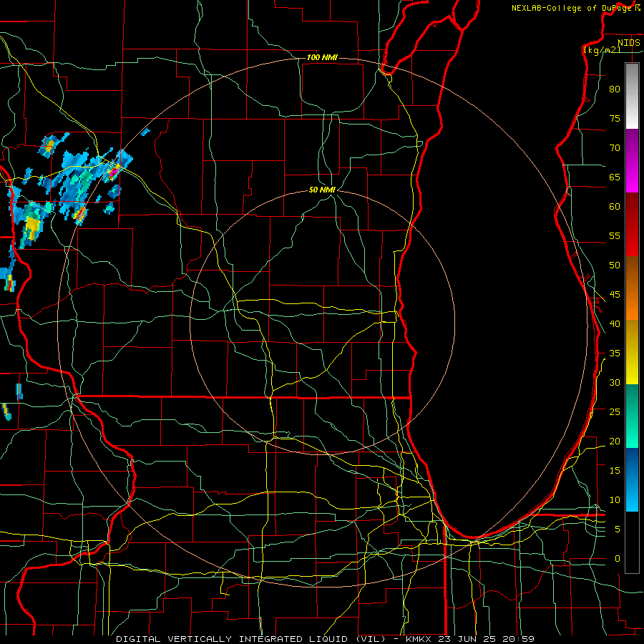Select scale value 55

coord(615,235)
